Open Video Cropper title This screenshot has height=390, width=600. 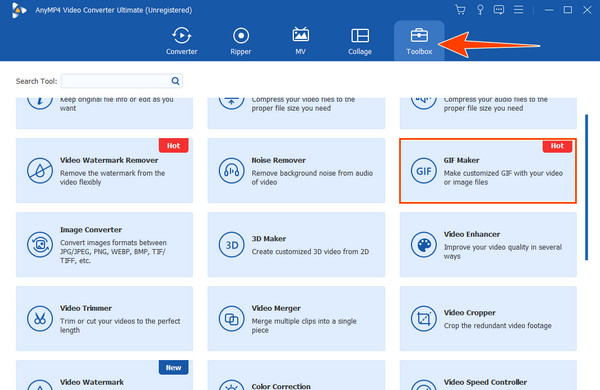470,313
